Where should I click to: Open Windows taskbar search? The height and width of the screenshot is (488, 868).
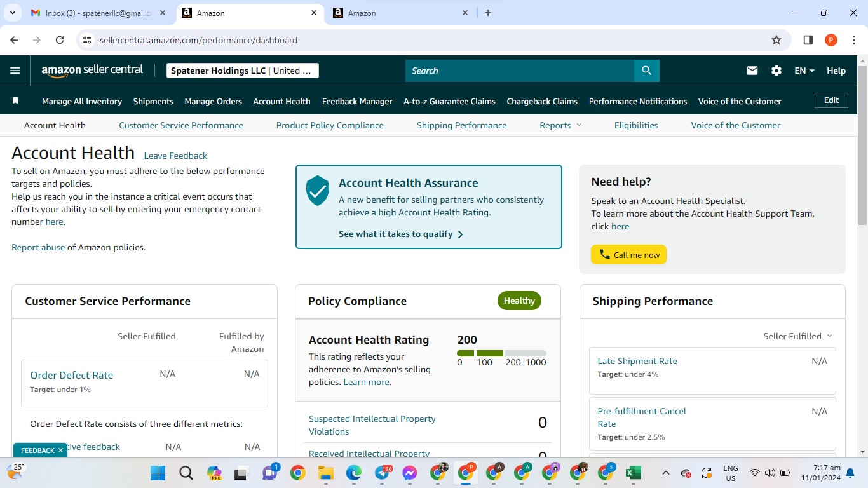186,473
